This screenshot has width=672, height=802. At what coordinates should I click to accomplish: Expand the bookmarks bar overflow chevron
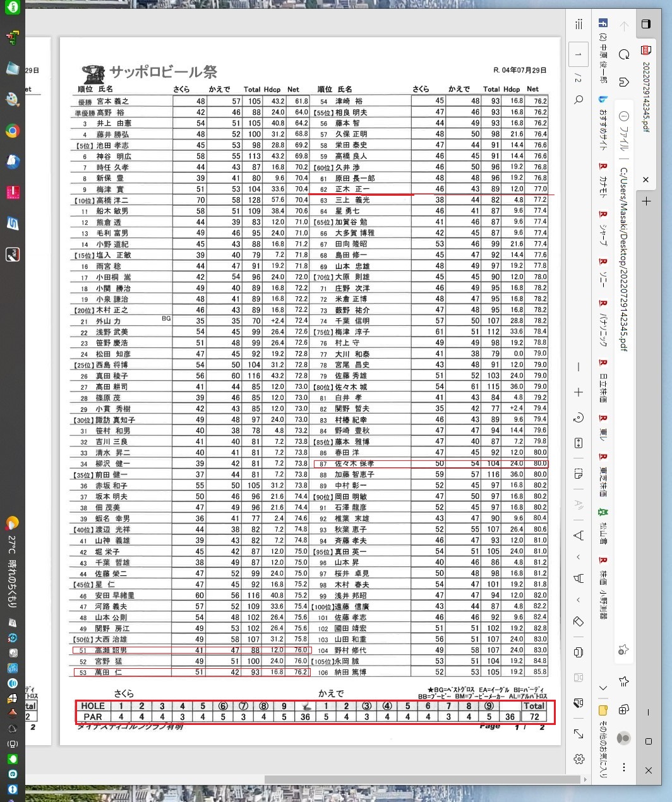pos(603,688)
